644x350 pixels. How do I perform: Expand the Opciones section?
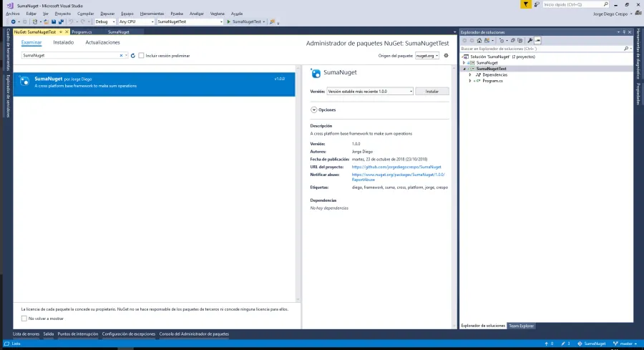(x=314, y=110)
